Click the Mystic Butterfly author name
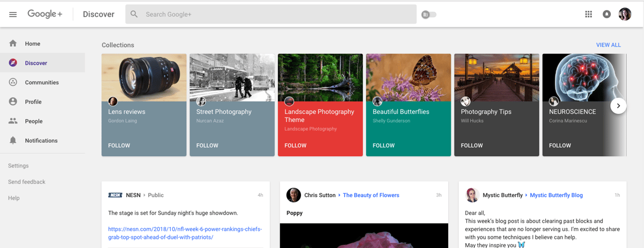Screen dimensions: 644x248 [x=502, y=195]
